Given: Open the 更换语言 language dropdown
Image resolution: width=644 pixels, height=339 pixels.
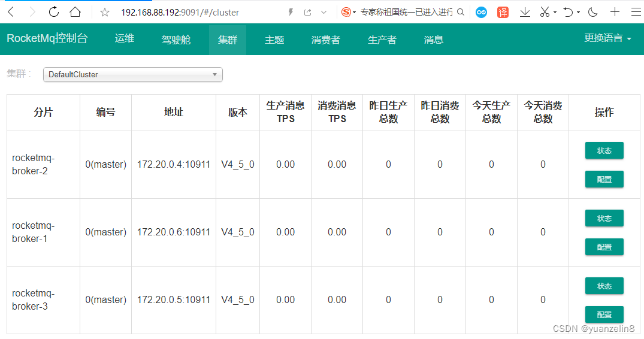Looking at the screenshot, I should (607, 38).
